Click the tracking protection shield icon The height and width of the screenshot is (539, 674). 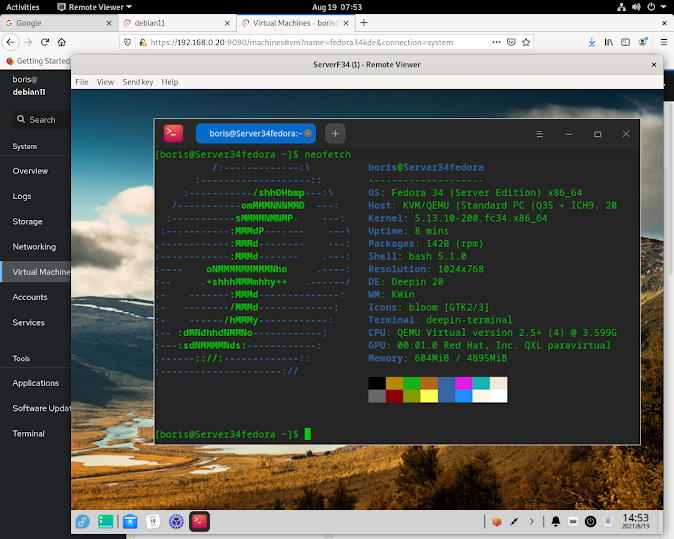pos(127,42)
